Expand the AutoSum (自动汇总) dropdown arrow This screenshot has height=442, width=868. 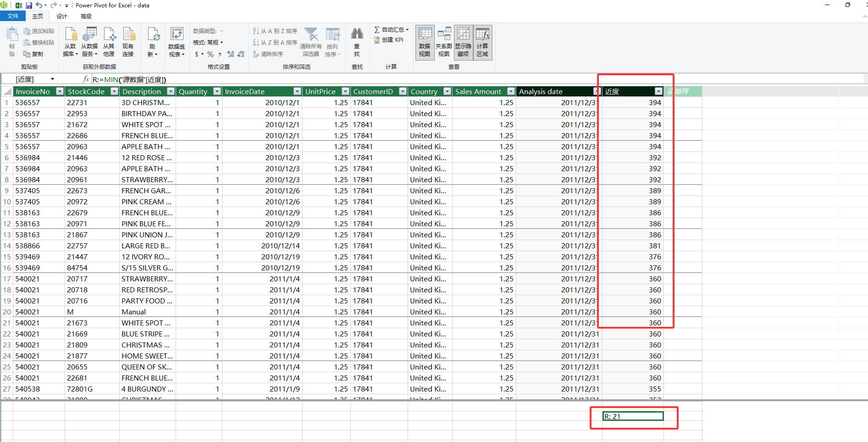coord(407,29)
